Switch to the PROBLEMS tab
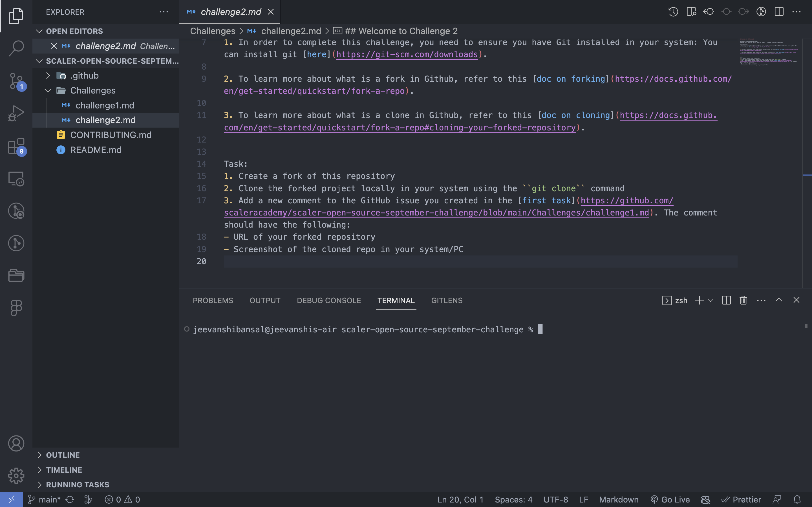This screenshot has width=812, height=507. [213, 300]
